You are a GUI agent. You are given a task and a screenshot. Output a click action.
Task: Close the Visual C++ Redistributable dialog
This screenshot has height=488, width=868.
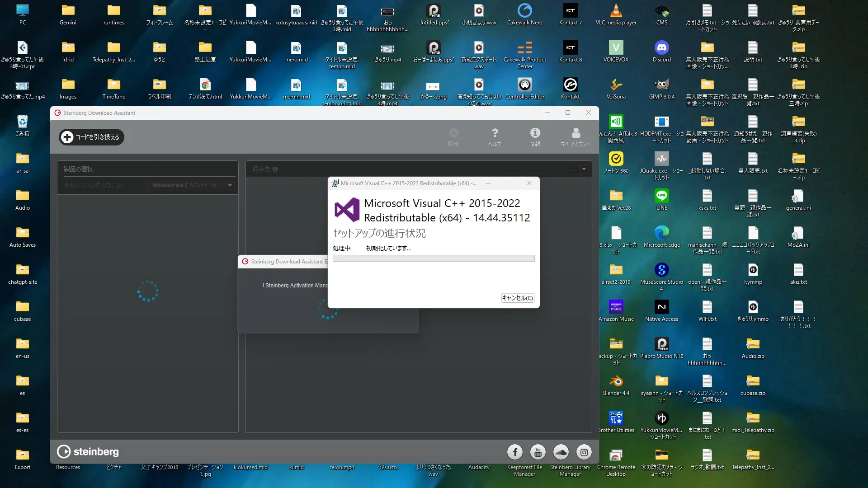click(529, 183)
